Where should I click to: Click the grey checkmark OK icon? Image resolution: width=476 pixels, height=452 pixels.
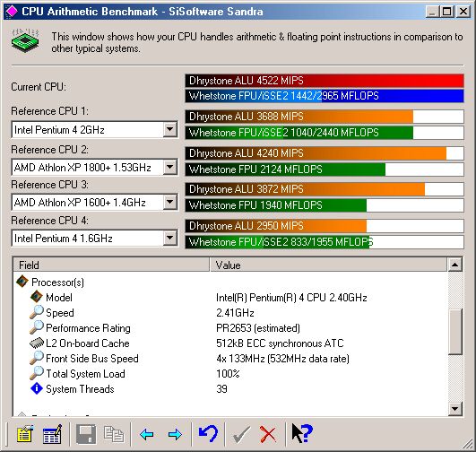[242, 434]
